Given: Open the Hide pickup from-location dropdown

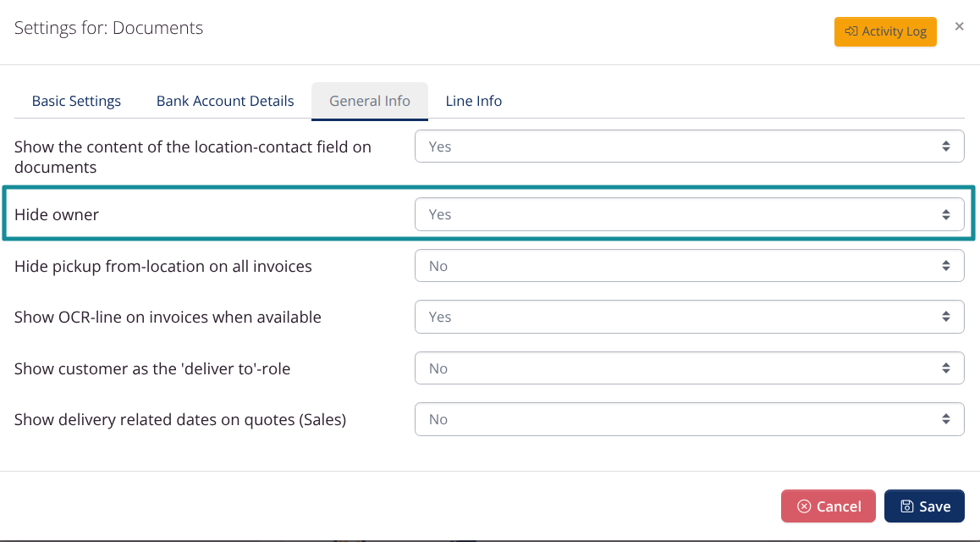Looking at the screenshot, I should click(x=689, y=266).
